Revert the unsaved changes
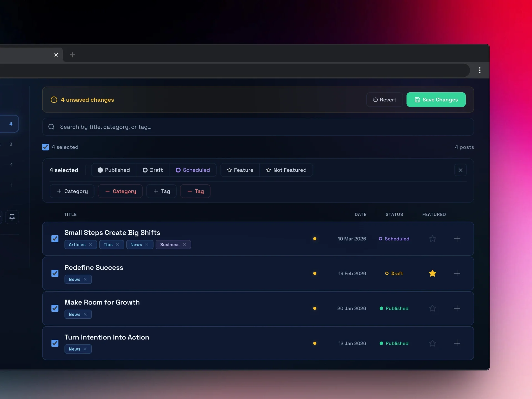Image resolution: width=532 pixels, height=399 pixels. pyautogui.click(x=384, y=100)
